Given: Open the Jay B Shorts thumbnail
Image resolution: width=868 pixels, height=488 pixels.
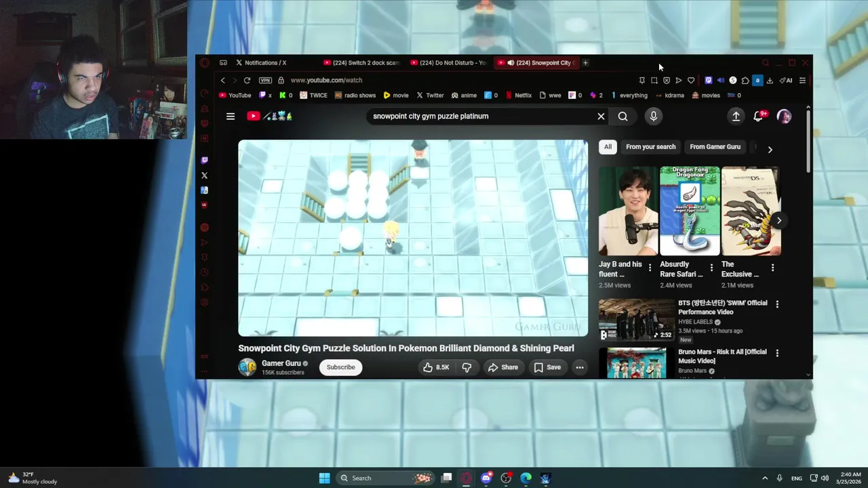Looking at the screenshot, I should click(x=628, y=211).
